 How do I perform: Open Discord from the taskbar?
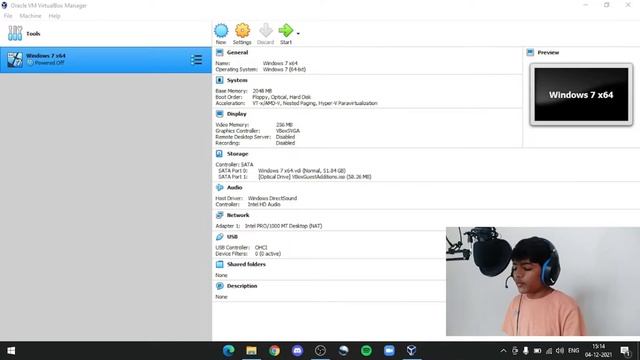click(298, 351)
